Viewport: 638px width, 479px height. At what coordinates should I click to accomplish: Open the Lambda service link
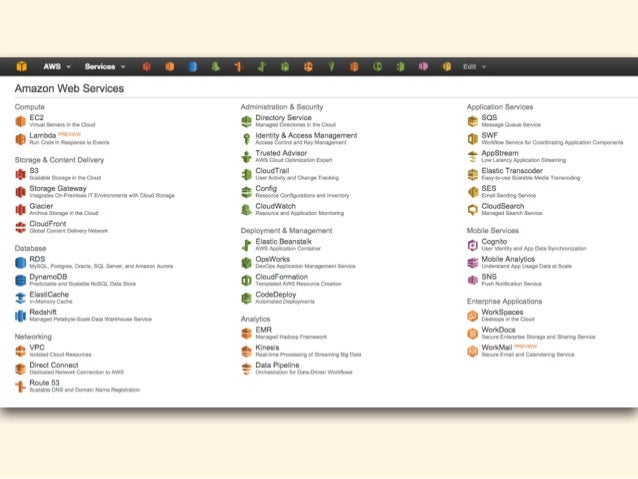43,135
